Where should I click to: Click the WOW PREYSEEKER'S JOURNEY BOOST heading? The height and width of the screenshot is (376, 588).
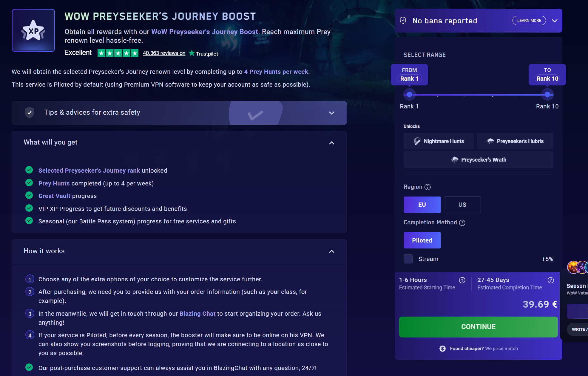click(x=160, y=16)
